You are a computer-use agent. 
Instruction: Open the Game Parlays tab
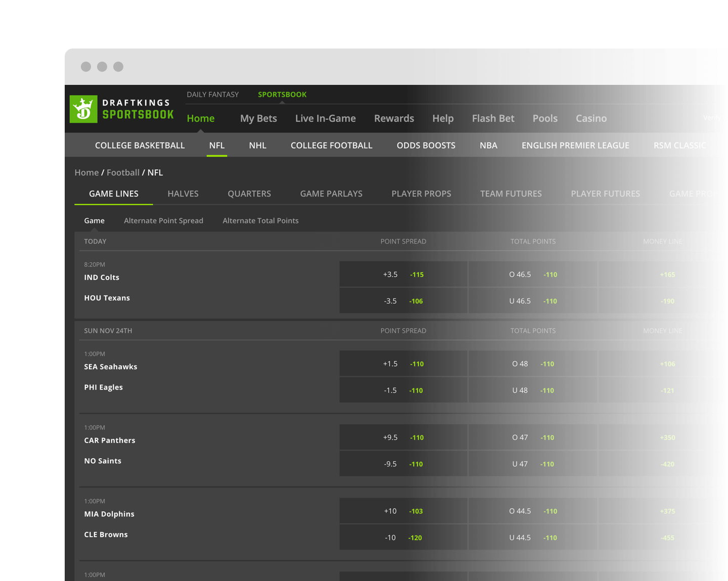[331, 193]
